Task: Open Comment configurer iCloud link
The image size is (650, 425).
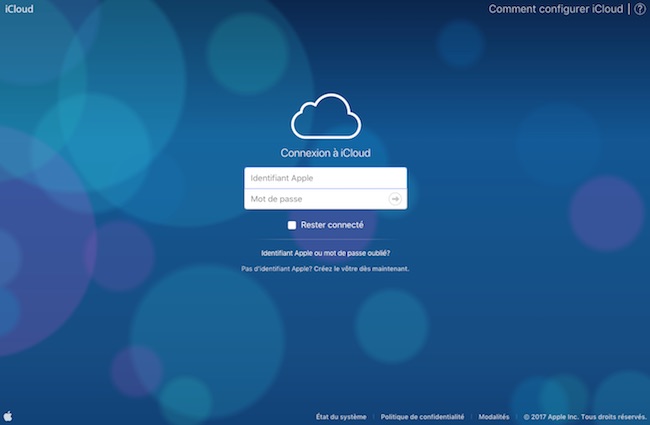Action: [x=555, y=9]
